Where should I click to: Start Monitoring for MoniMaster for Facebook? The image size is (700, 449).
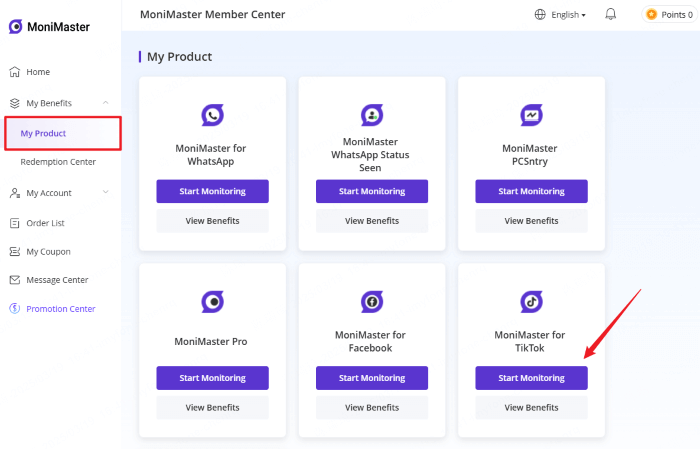coord(372,378)
